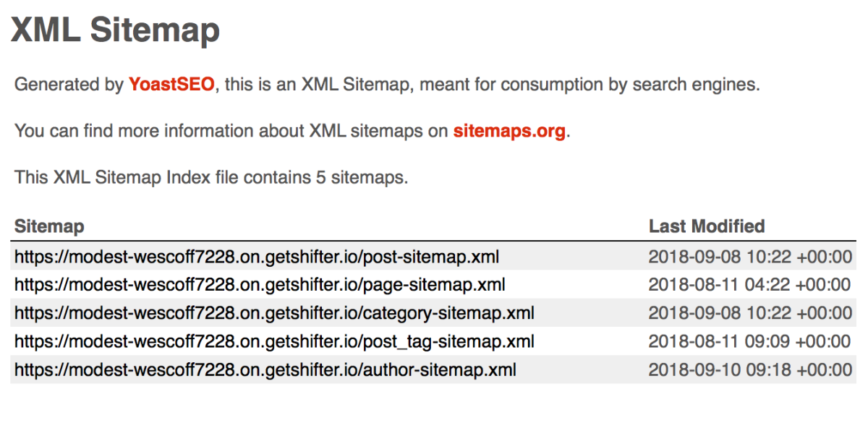Image resolution: width=868 pixels, height=423 pixels.
Task: Click the 'Generated by' text before YoastSEO
Action: pyautogui.click(x=69, y=85)
